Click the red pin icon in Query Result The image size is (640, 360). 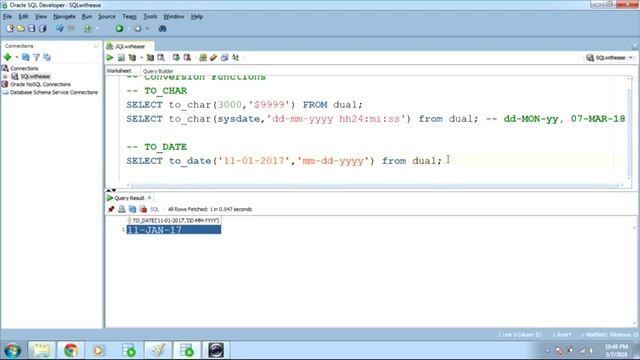coord(111,209)
